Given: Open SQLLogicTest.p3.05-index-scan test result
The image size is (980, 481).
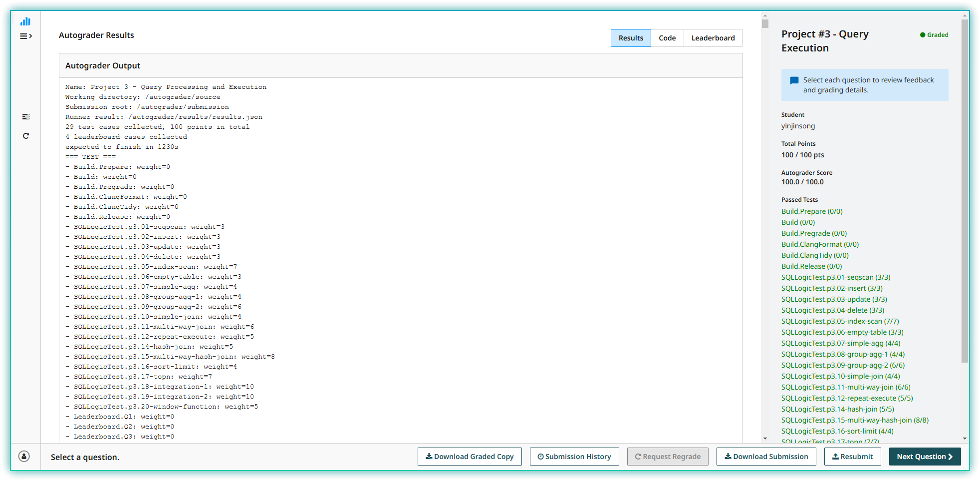Looking at the screenshot, I should [x=840, y=321].
